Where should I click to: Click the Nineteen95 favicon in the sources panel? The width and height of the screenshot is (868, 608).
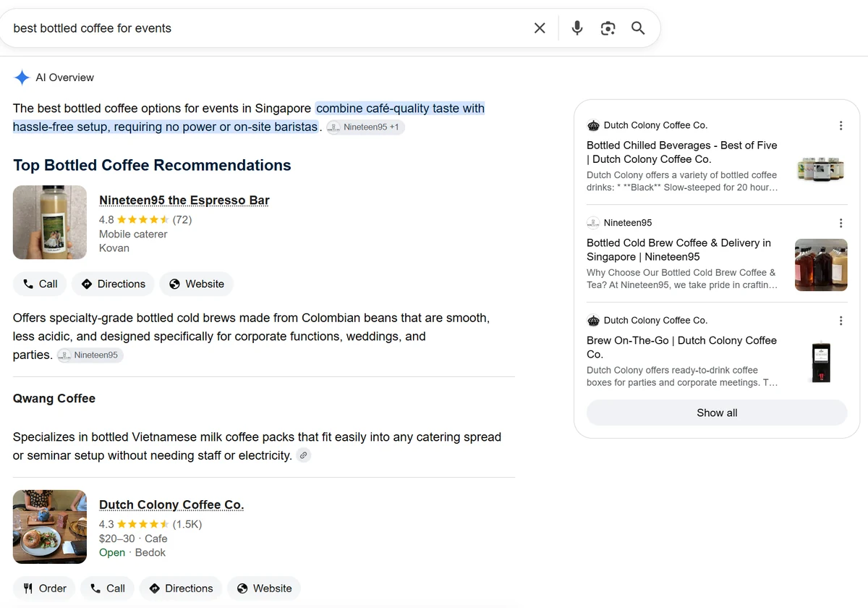(x=593, y=223)
